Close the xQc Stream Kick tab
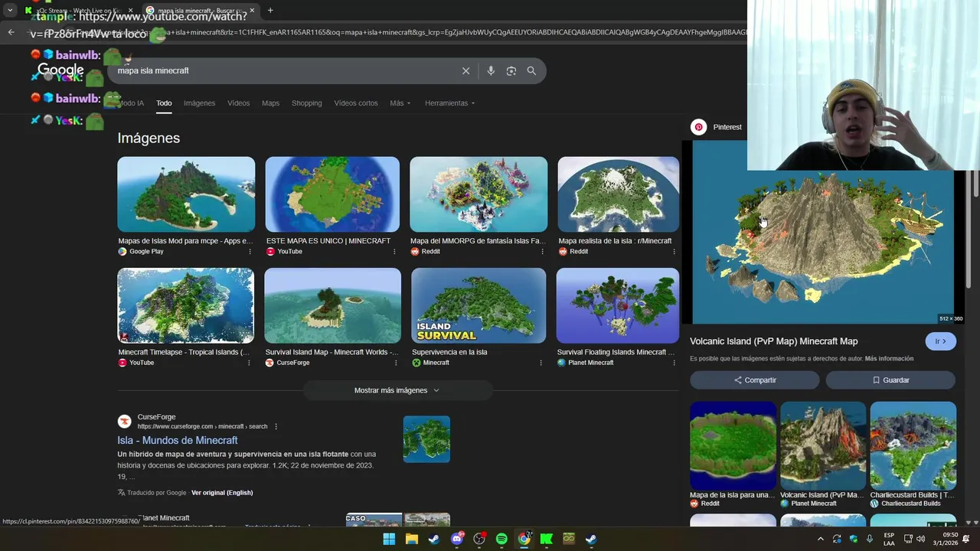980x551 pixels. coord(130,10)
